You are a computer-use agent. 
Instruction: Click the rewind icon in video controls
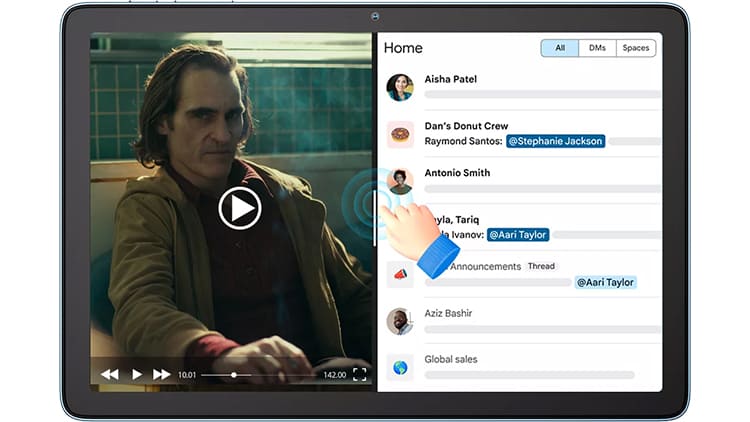110,374
